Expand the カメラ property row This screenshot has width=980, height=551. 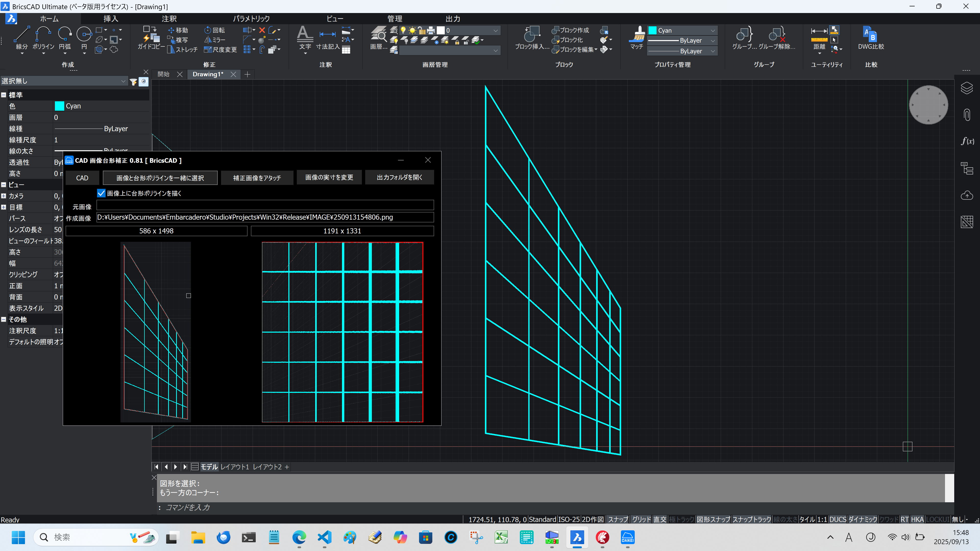click(x=3, y=196)
